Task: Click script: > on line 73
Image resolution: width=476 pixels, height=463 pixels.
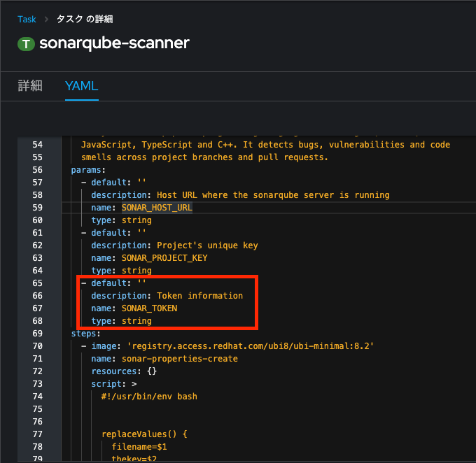Action: click(114, 384)
